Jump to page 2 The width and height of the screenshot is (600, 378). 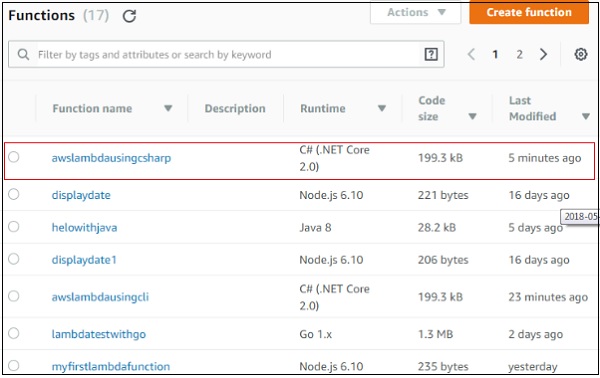pyautogui.click(x=519, y=54)
